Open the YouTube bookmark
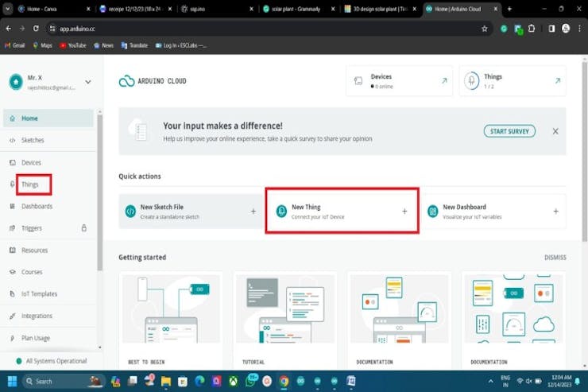 point(73,45)
